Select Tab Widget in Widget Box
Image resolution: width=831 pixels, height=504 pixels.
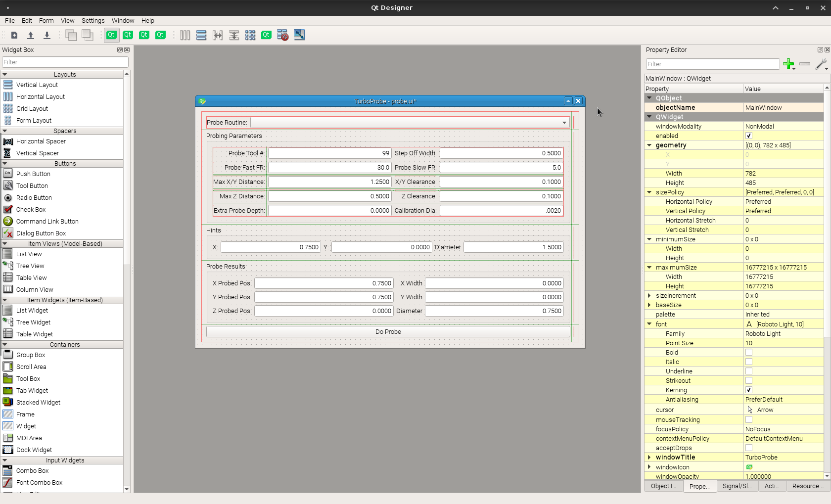(32, 391)
